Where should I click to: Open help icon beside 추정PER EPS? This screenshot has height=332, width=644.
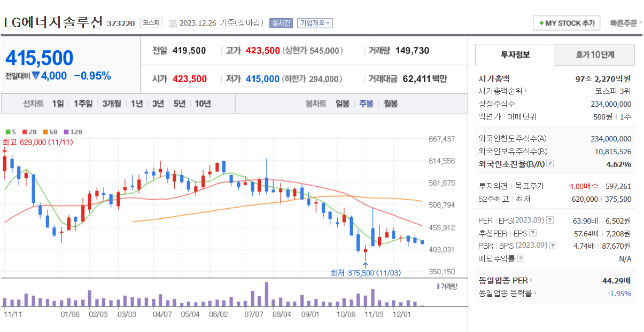(x=532, y=233)
